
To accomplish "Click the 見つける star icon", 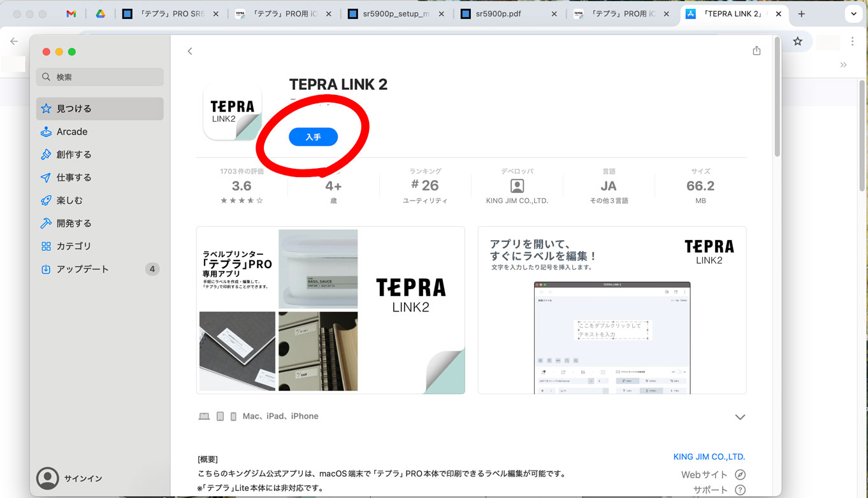I will point(46,109).
